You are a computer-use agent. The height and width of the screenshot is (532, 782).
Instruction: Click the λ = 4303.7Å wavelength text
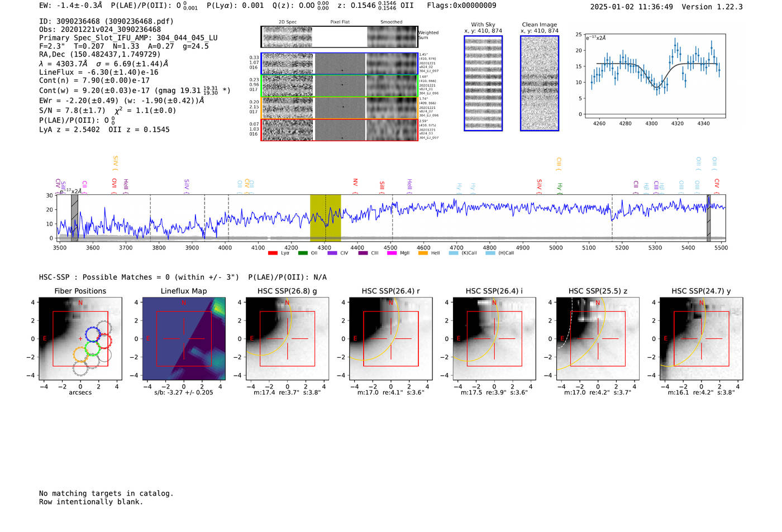[x=64, y=64]
